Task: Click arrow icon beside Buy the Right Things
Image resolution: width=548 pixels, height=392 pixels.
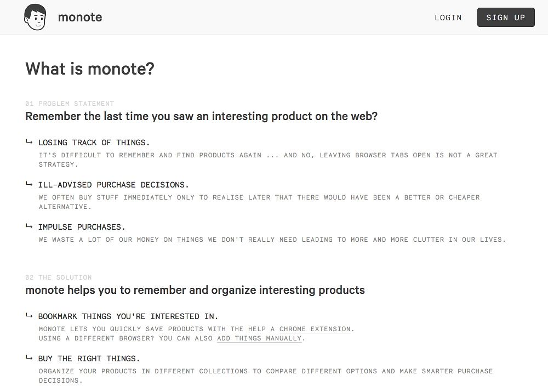Action: click(29, 358)
